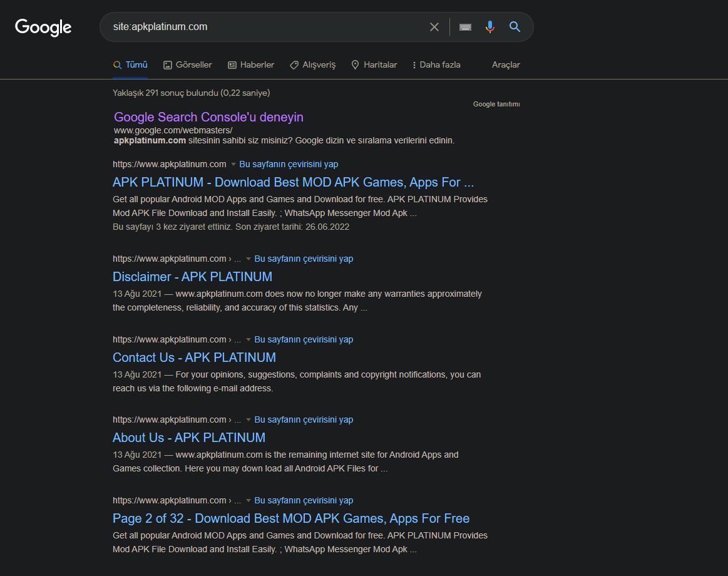
Task: Click the URL above Page 2 of 32 result
Action: pyautogui.click(x=177, y=501)
